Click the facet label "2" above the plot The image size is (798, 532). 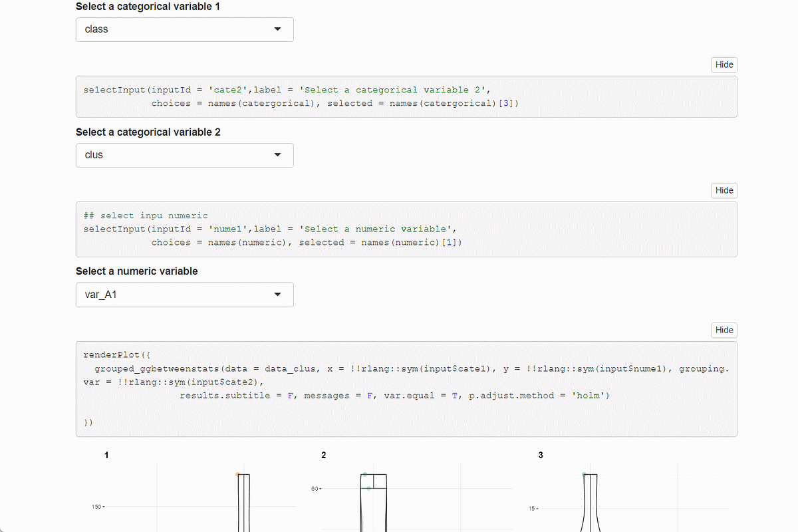pos(324,455)
